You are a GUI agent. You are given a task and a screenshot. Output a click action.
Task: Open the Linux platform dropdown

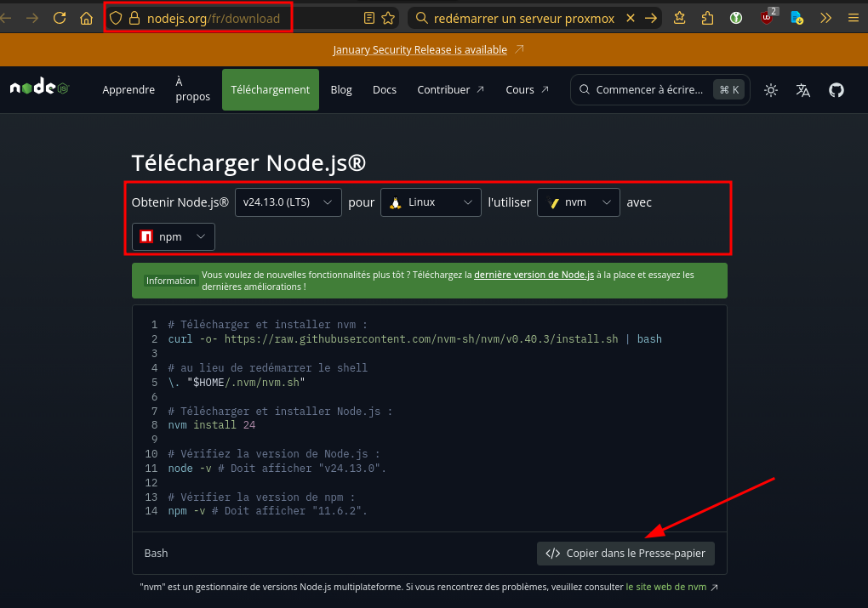(x=431, y=202)
